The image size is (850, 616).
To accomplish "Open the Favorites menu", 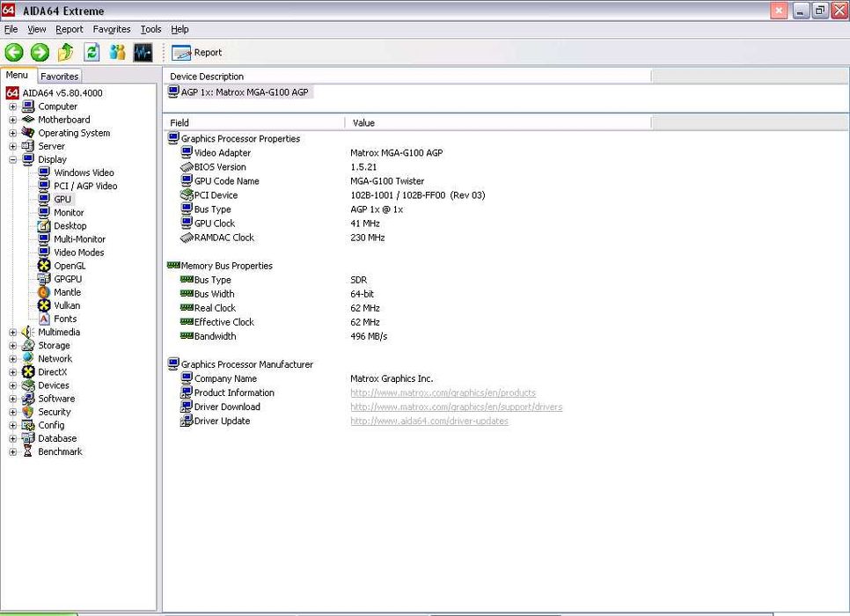I will coord(112,29).
